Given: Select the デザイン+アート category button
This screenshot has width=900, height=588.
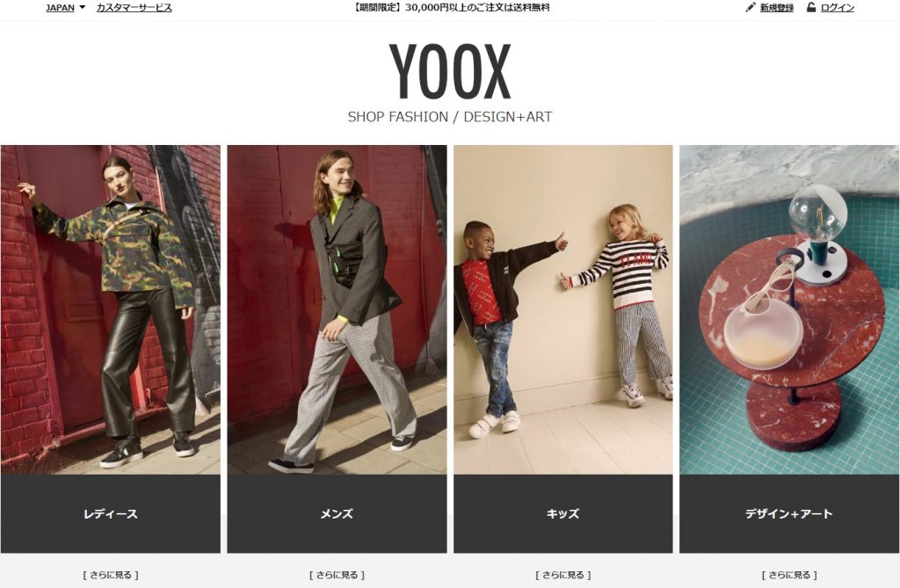Looking at the screenshot, I should coord(789,514).
